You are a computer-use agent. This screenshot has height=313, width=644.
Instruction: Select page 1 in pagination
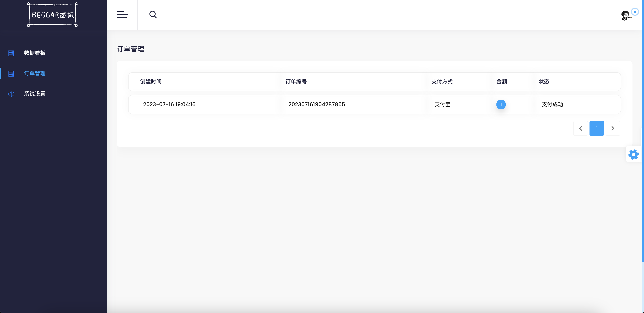pos(597,128)
